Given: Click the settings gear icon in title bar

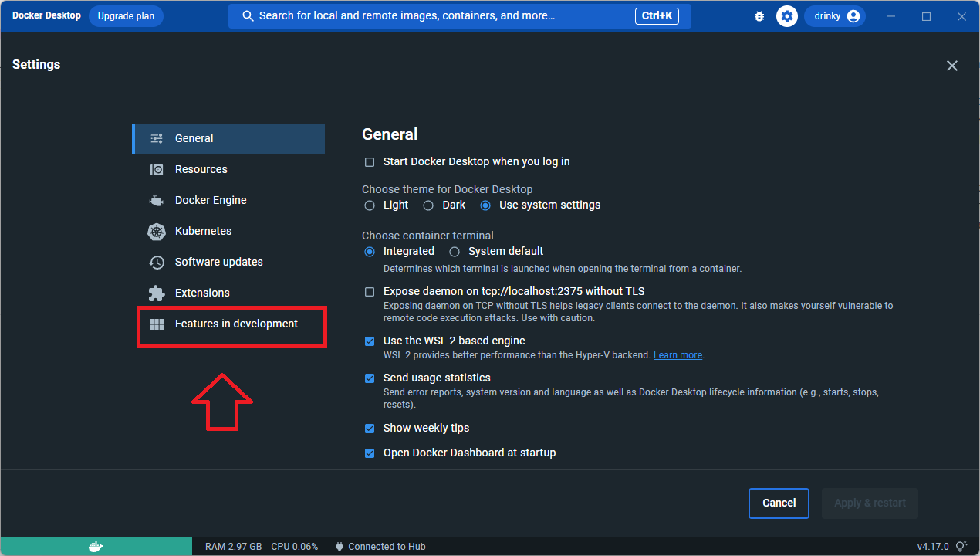Looking at the screenshot, I should coord(787,16).
